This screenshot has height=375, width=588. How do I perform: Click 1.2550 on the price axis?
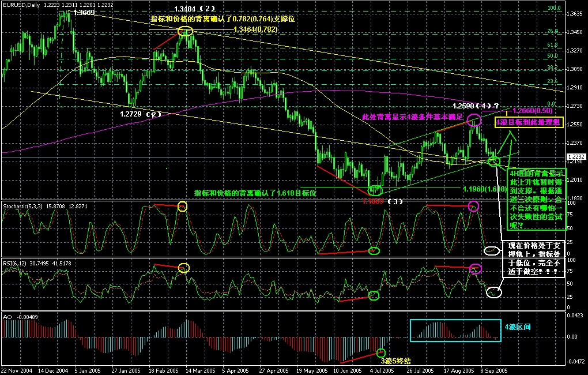[575, 124]
